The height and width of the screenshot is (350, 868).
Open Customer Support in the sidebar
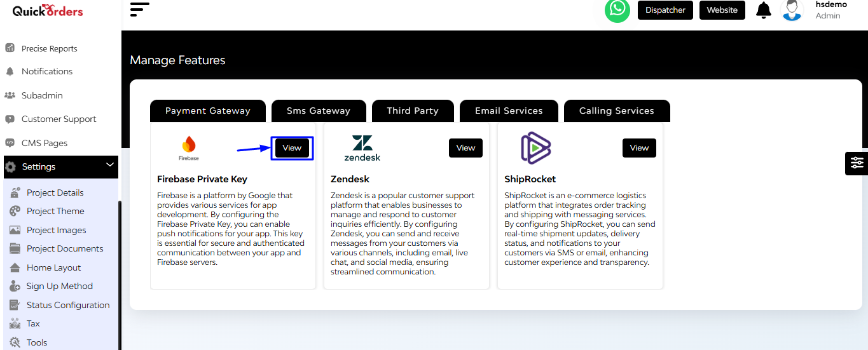click(x=59, y=119)
